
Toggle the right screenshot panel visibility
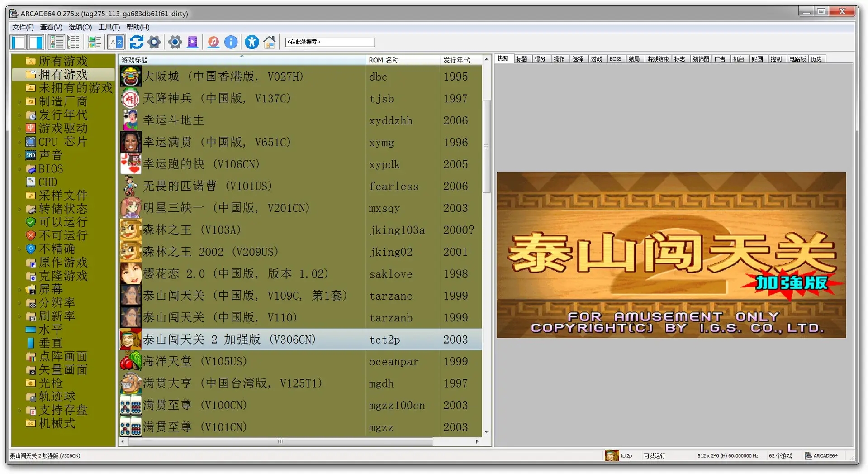[x=36, y=43]
